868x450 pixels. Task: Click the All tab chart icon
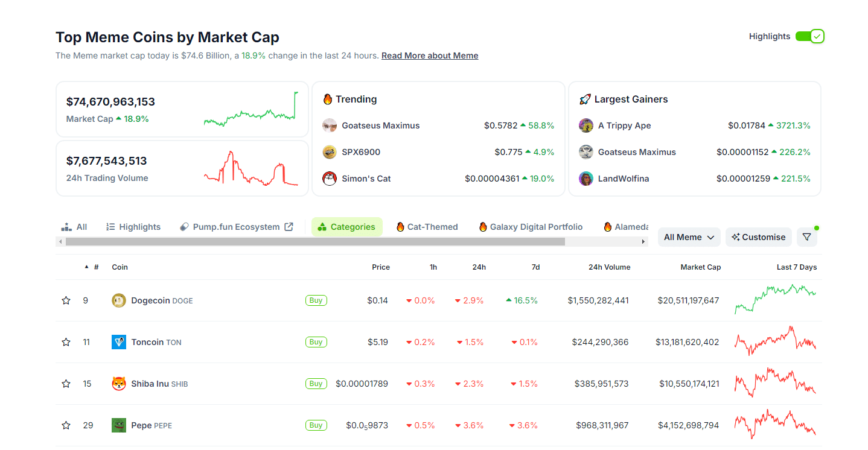click(66, 227)
